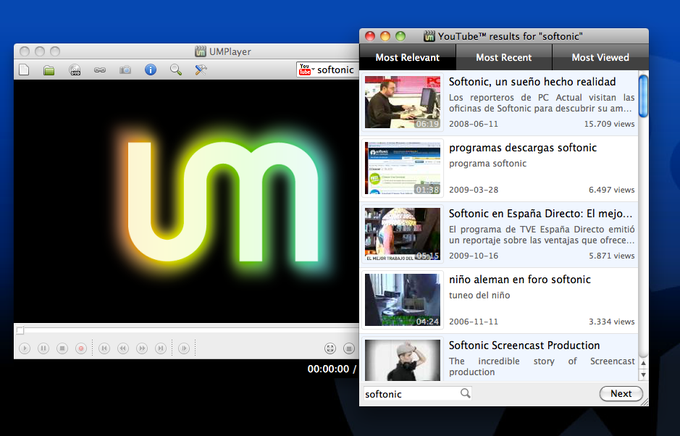
Task: Select title 'programas descargas softonic'
Action: click(x=523, y=148)
